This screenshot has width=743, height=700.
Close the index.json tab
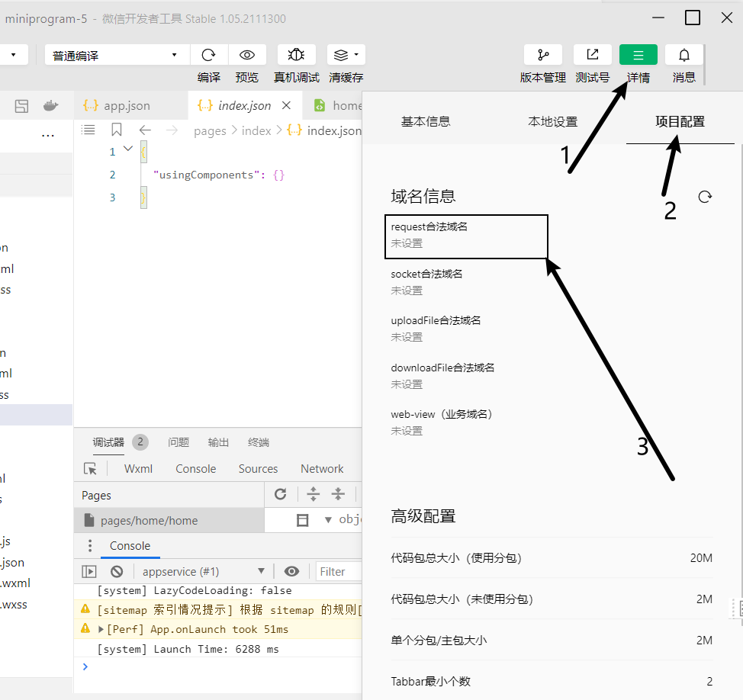tap(286, 105)
